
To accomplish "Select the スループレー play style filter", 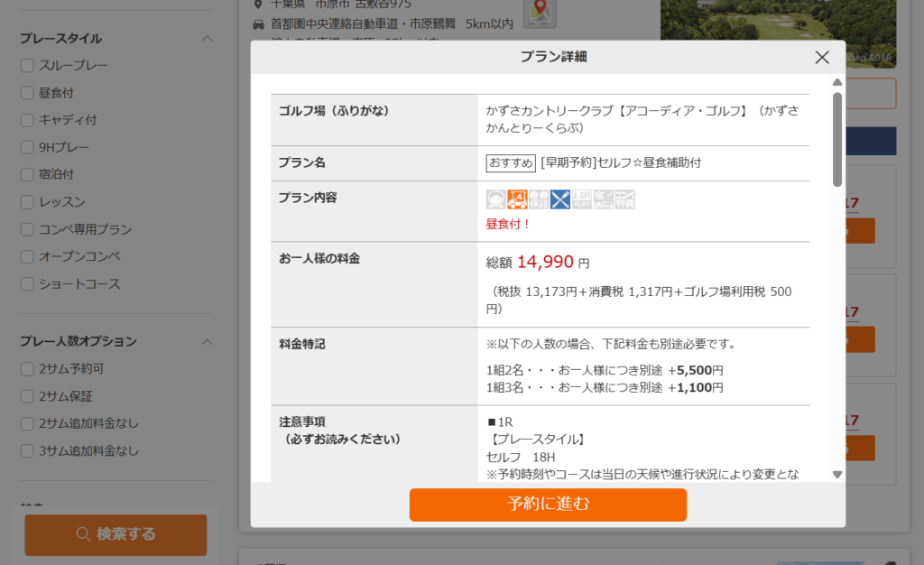I will pos(28,65).
